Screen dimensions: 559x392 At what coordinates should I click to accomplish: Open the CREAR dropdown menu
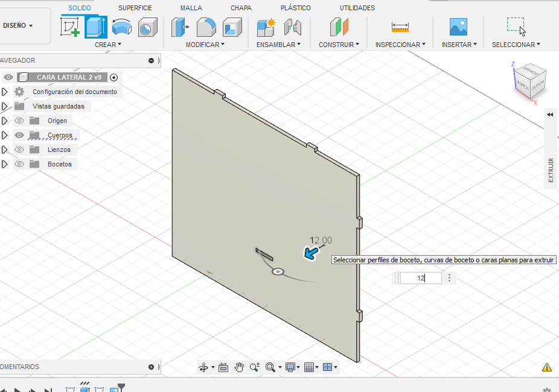[x=108, y=45]
